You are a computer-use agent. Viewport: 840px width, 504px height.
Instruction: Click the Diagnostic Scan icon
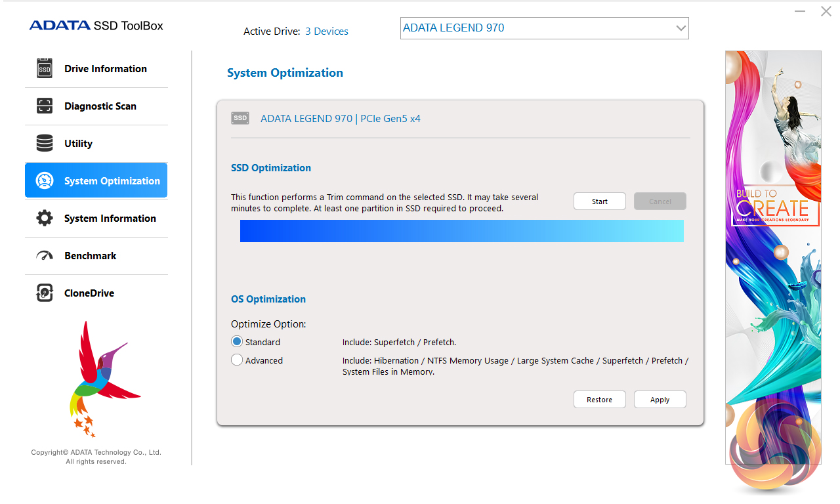point(45,106)
